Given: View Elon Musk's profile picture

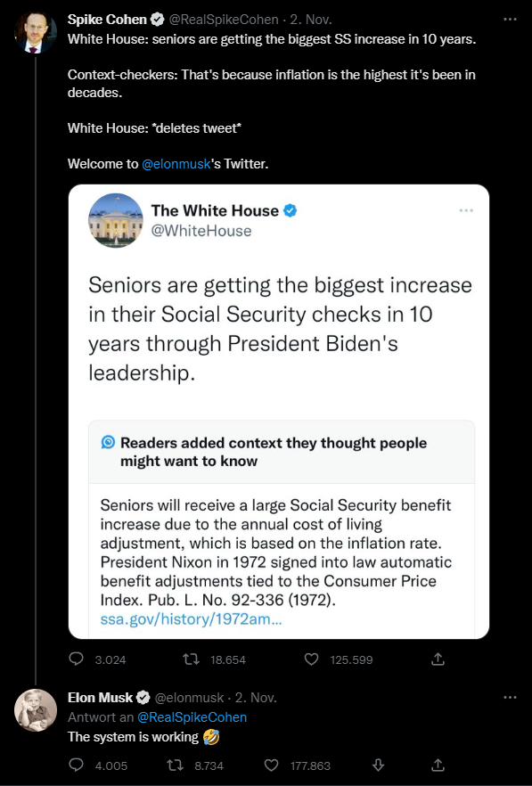Looking at the screenshot, I should 36,710.
